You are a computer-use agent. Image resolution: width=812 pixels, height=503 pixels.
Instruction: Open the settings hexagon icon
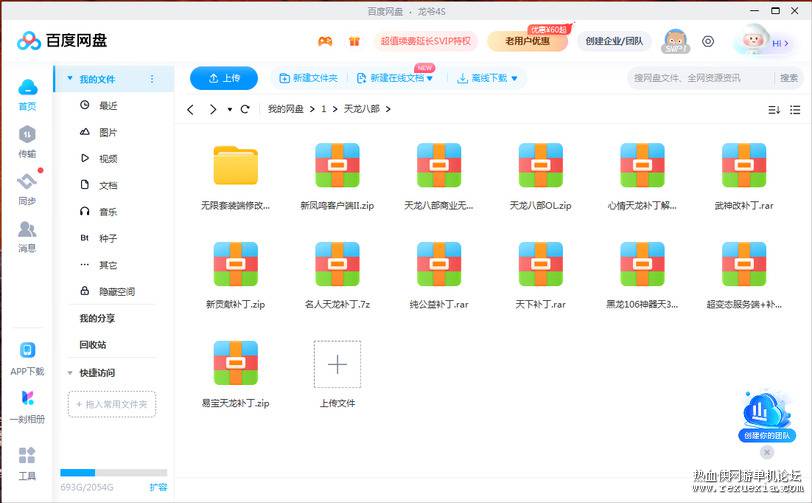(x=708, y=41)
